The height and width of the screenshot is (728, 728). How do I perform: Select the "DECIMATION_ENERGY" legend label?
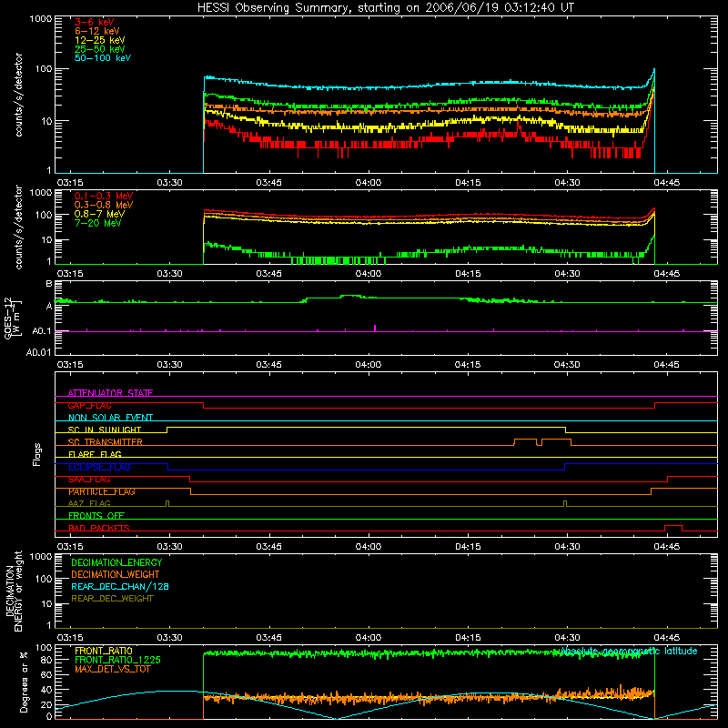pyautogui.click(x=116, y=562)
